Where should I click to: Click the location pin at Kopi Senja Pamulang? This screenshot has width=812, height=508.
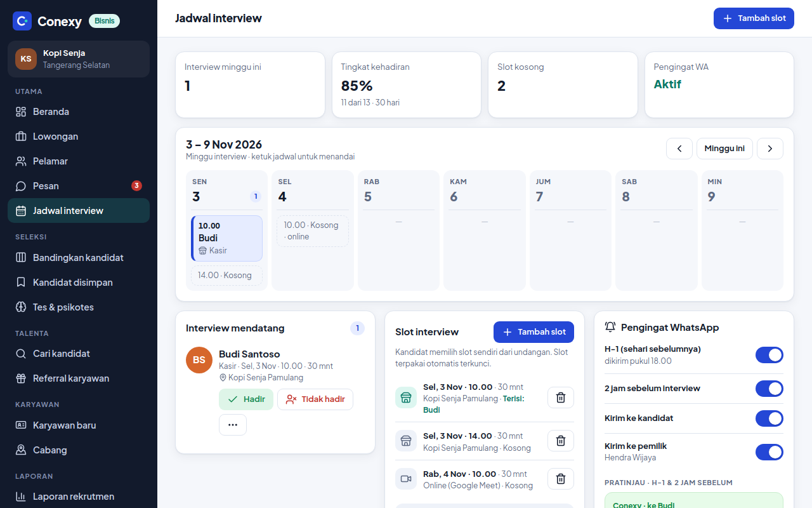pos(223,377)
